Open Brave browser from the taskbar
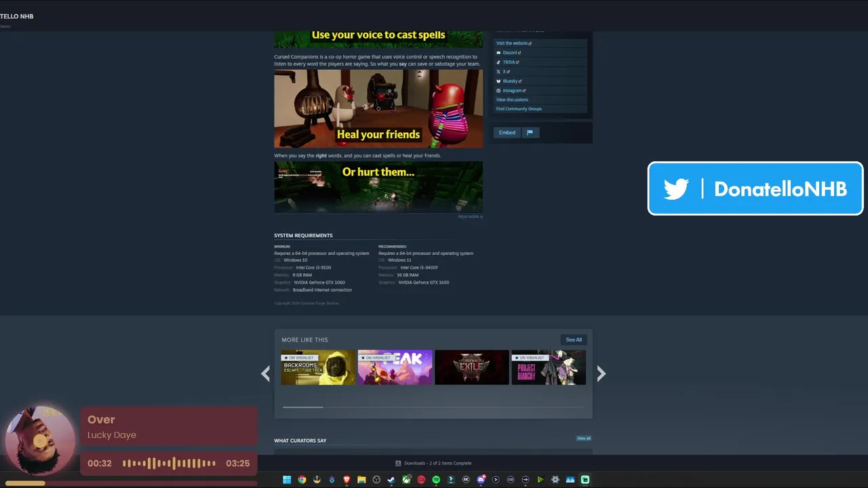Screen dimensions: 868x488 [x=347, y=480]
